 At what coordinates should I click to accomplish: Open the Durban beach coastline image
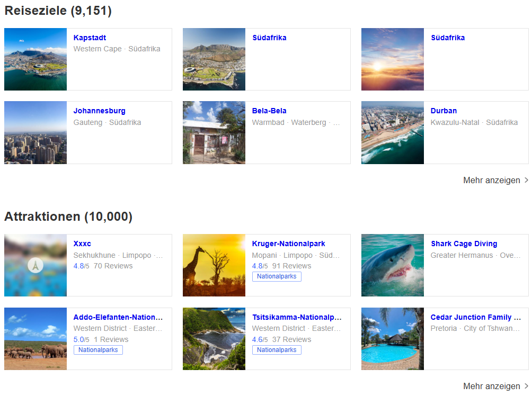tap(392, 133)
